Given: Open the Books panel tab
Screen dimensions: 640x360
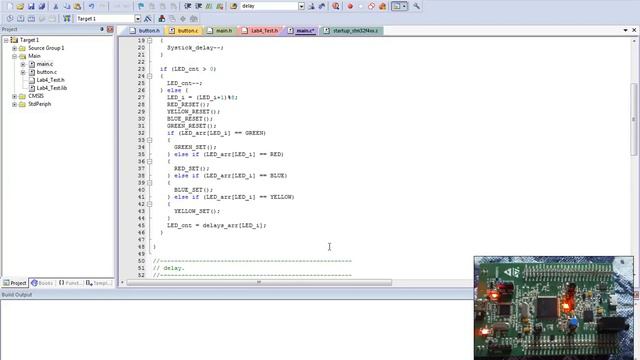Looking at the screenshot, I should point(42,283).
